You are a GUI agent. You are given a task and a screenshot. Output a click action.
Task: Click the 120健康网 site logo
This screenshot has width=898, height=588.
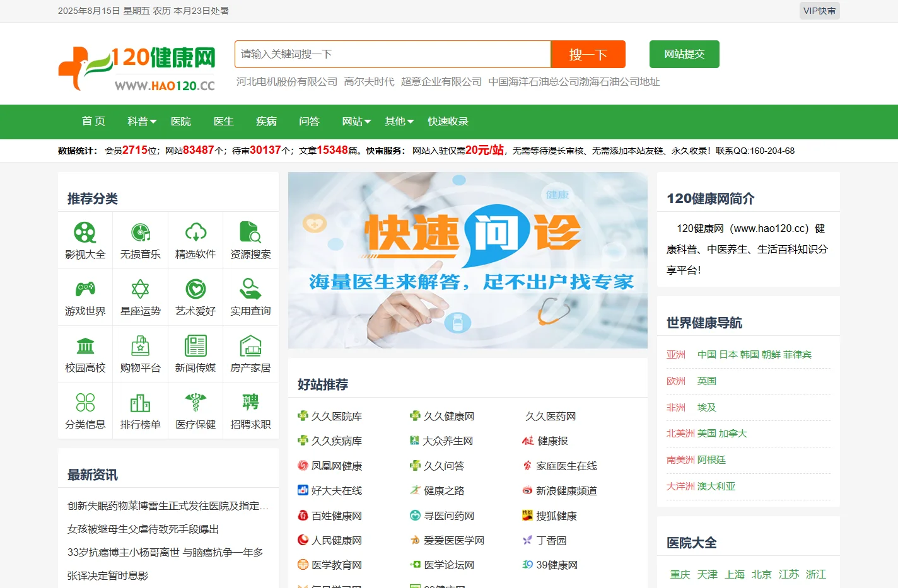click(x=137, y=68)
